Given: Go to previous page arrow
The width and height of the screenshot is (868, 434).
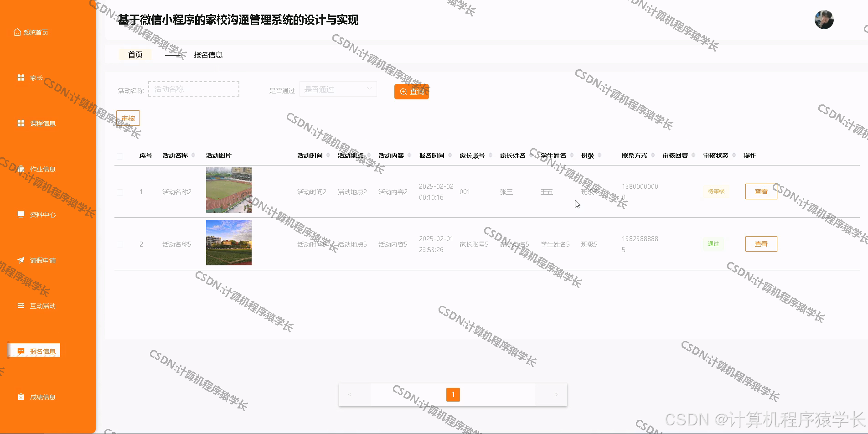Looking at the screenshot, I should (x=350, y=395).
